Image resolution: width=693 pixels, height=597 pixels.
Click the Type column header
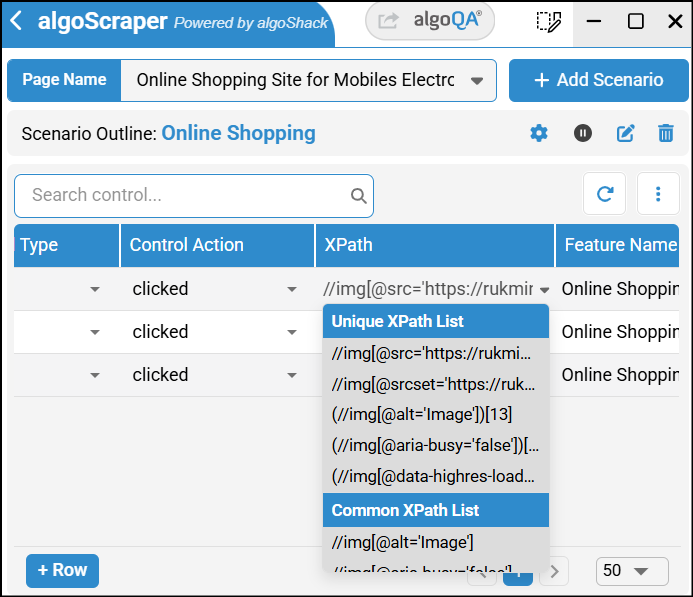pyautogui.click(x=67, y=245)
